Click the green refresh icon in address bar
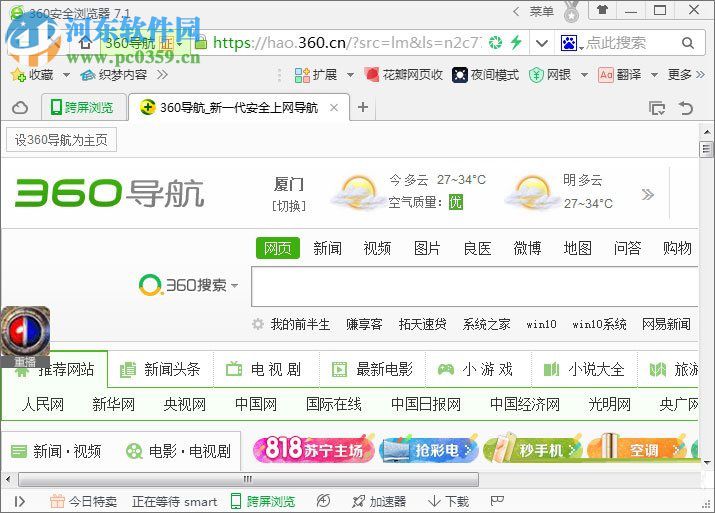 (x=495, y=43)
